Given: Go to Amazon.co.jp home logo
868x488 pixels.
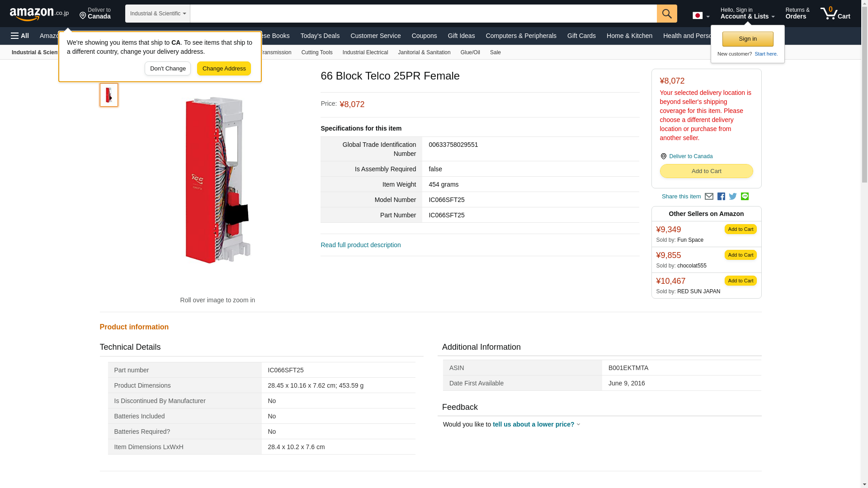Looking at the screenshot, I should (39, 14).
